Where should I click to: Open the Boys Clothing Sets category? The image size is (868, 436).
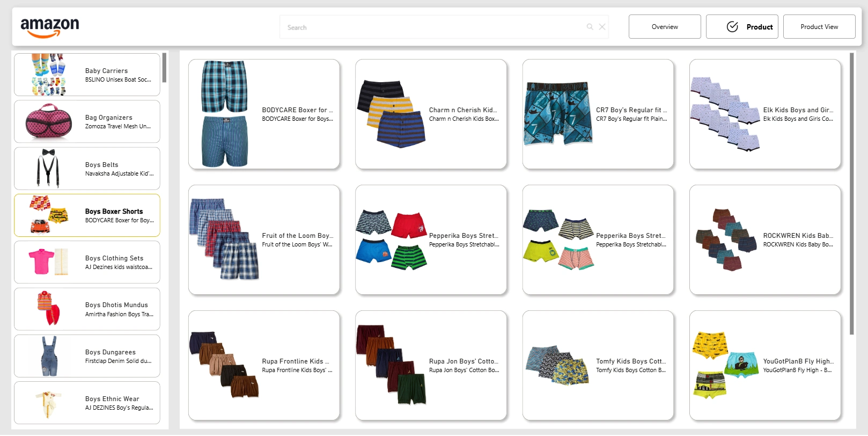(87, 262)
